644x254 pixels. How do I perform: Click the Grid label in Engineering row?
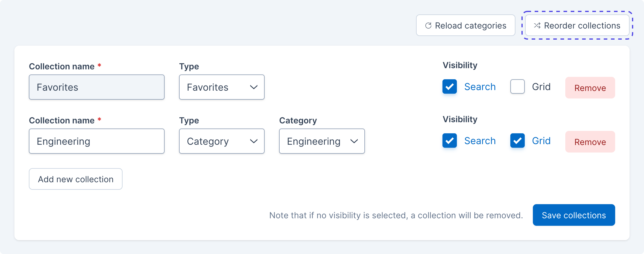click(x=541, y=141)
